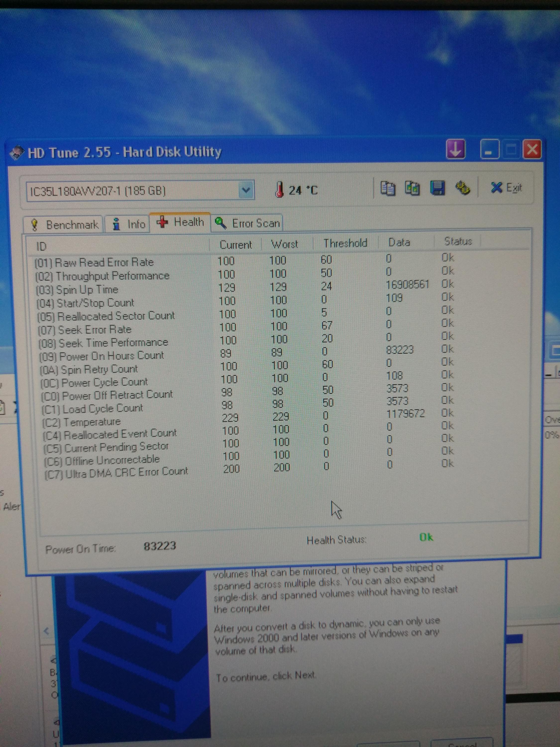Image resolution: width=560 pixels, height=747 pixels.
Task: Click the 16908561 data value for Spin Up Time
Action: pos(407,285)
